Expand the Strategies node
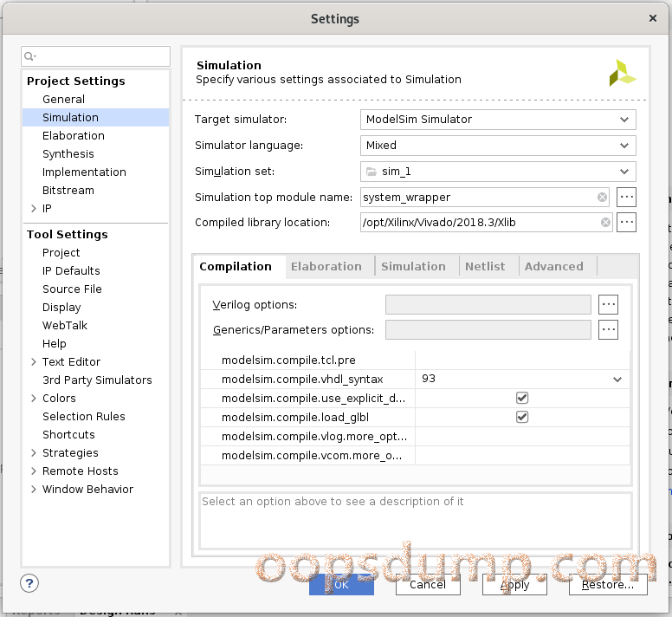Screen dimensions: 672x617 pos(34,452)
